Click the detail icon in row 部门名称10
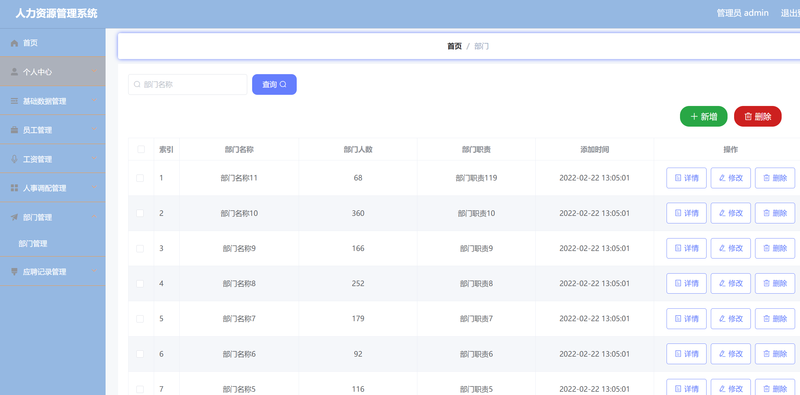The width and height of the screenshot is (800, 395). point(678,213)
